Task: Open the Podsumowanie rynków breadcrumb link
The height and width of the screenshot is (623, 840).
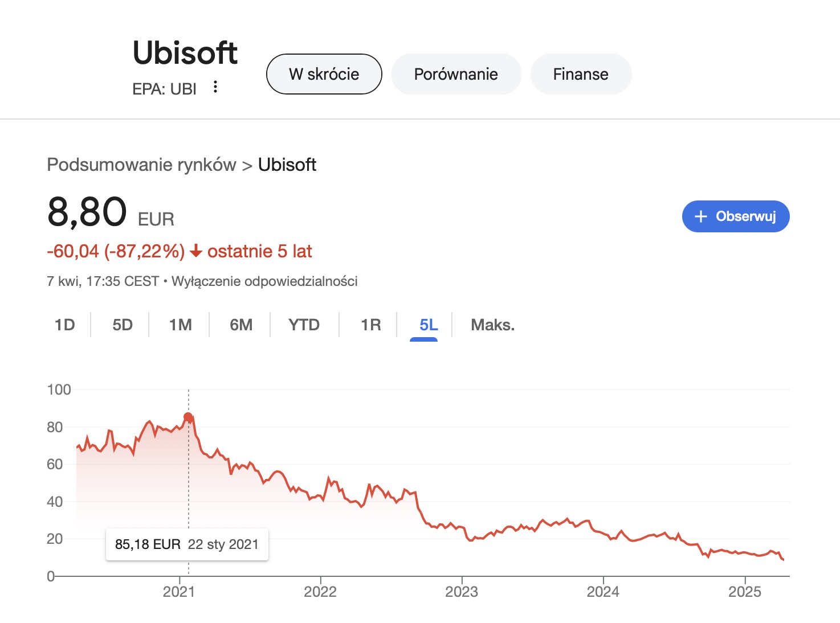Action: coord(141,165)
